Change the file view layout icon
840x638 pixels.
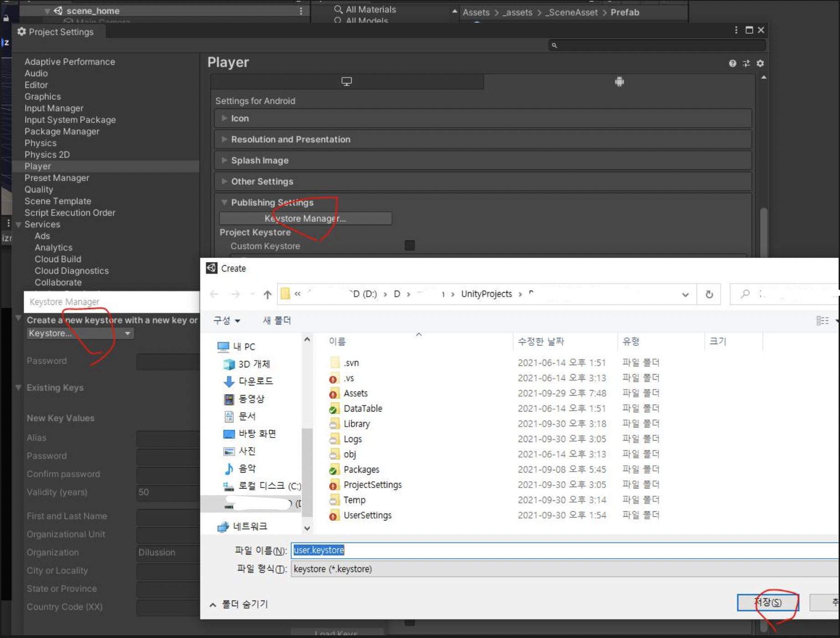pos(823,321)
